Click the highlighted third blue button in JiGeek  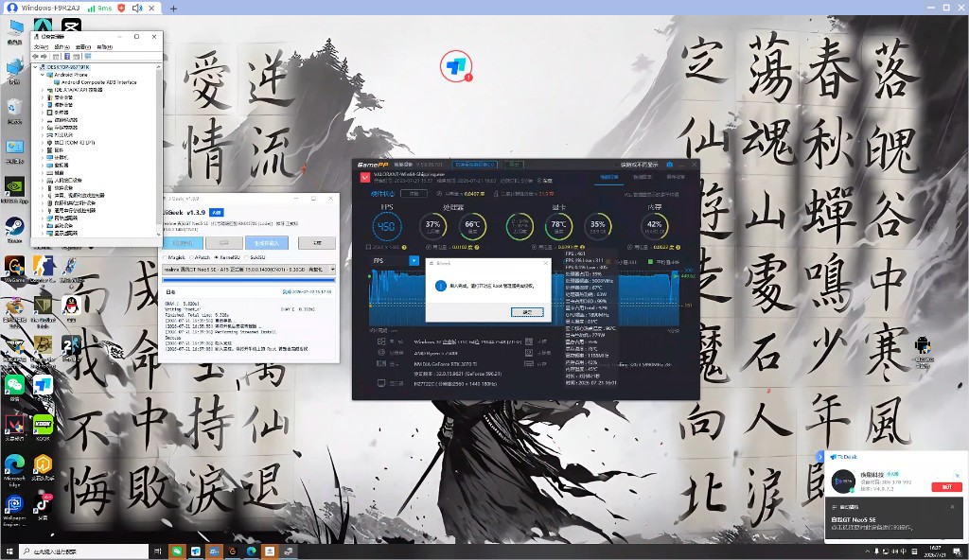pyautogui.click(x=266, y=243)
